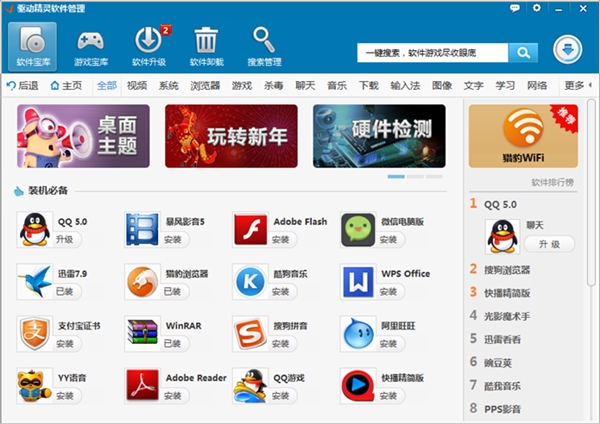The image size is (600, 424).
Task: Install 微信电脑版
Action: pyautogui.click(x=390, y=240)
